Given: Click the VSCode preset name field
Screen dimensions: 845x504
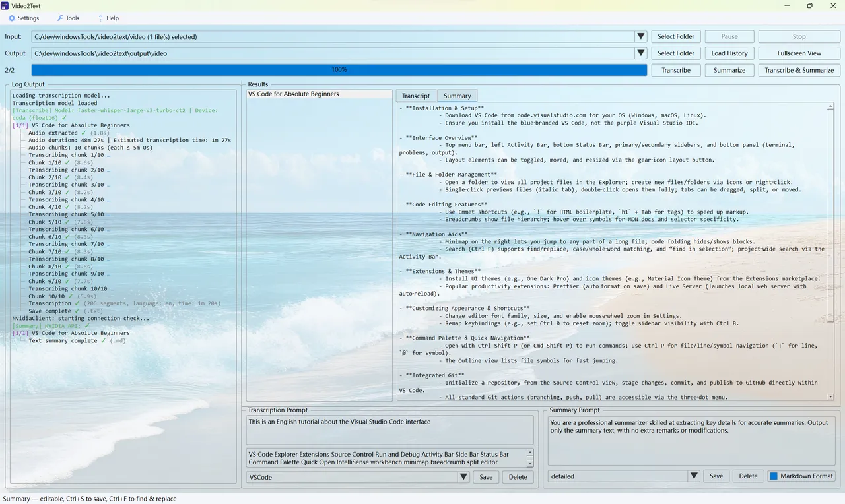Looking at the screenshot, I should tap(352, 477).
